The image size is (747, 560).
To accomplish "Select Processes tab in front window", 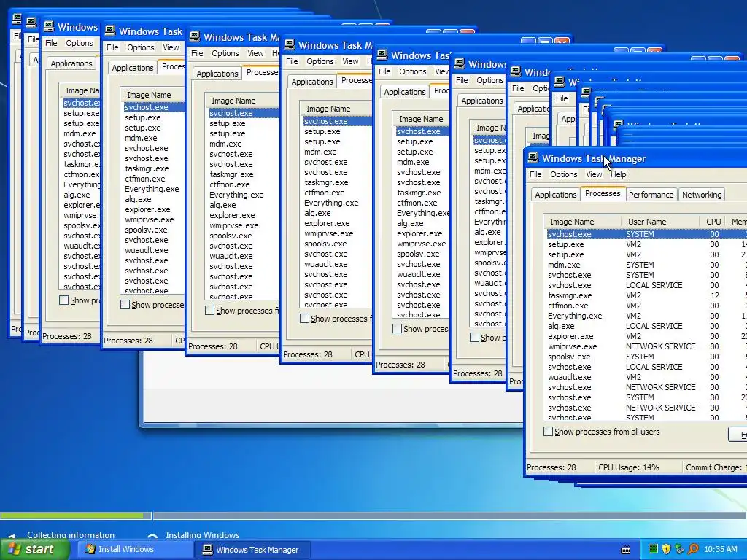I will point(603,193).
